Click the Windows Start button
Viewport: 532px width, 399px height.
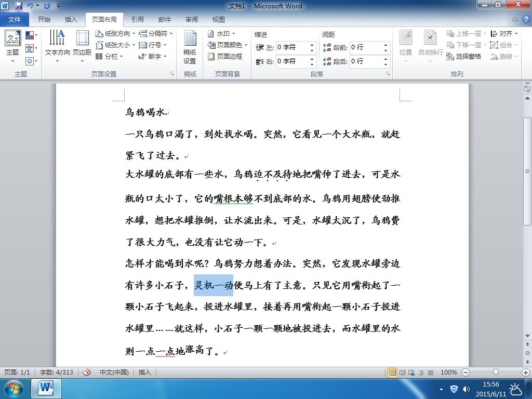14,389
